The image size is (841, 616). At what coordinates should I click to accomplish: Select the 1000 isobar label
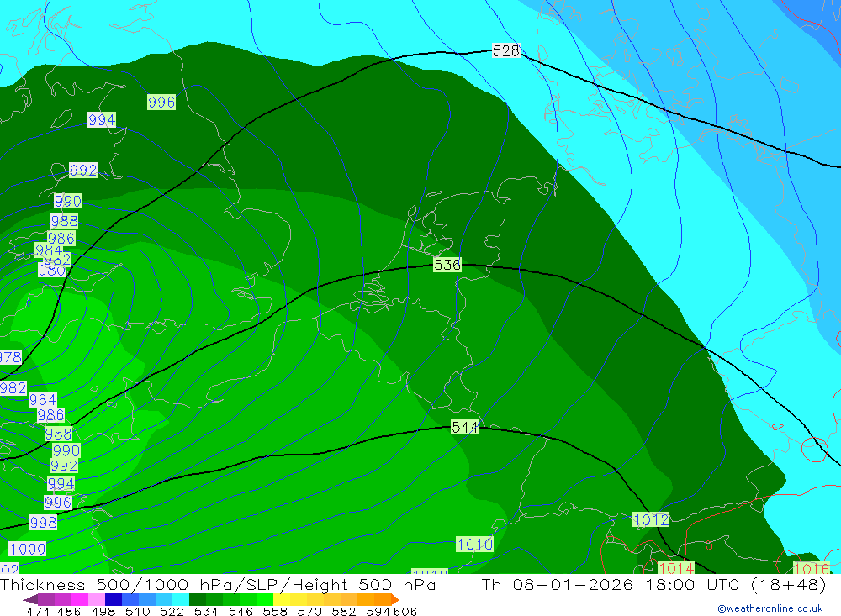click(27, 549)
